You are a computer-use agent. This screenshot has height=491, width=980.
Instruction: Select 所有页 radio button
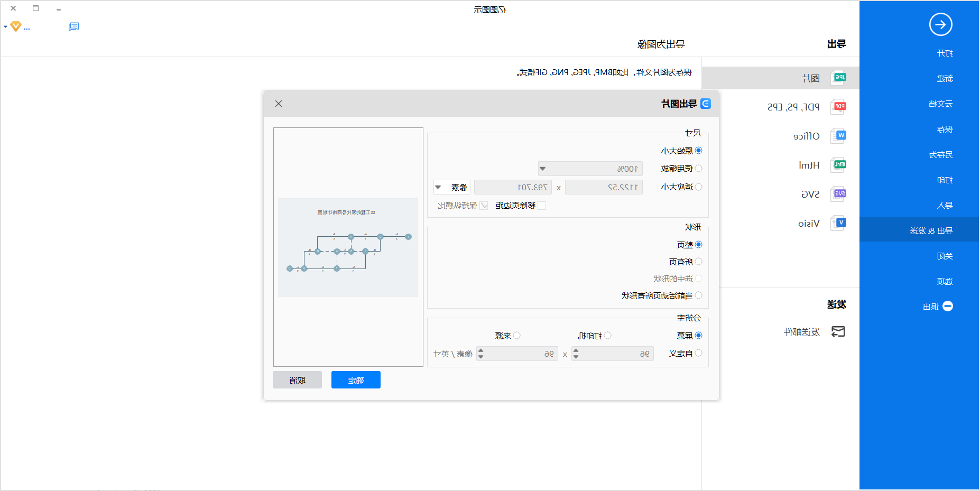coord(699,262)
